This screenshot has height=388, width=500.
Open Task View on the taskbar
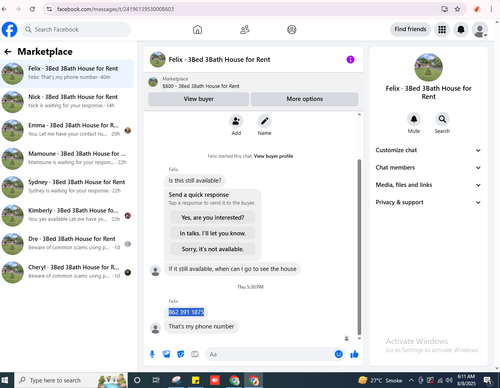[156, 380]
